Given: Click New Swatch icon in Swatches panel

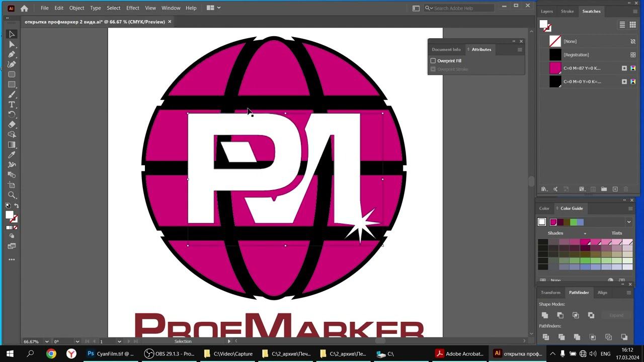Looking at the screenshot, I should 615,189.
